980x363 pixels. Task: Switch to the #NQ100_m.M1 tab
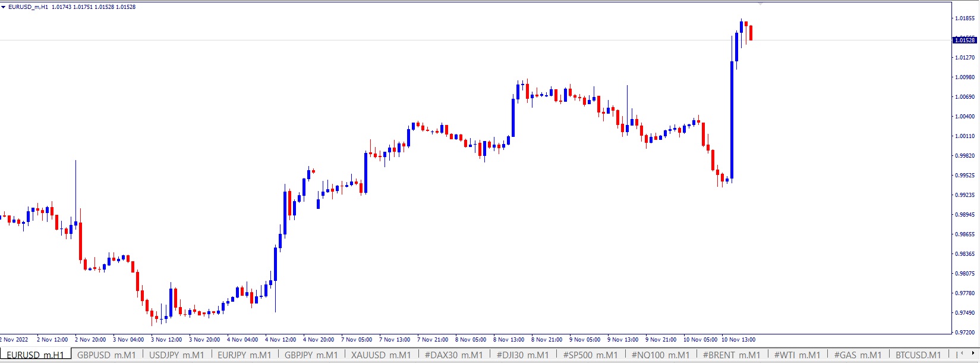(x=660, y=355)
